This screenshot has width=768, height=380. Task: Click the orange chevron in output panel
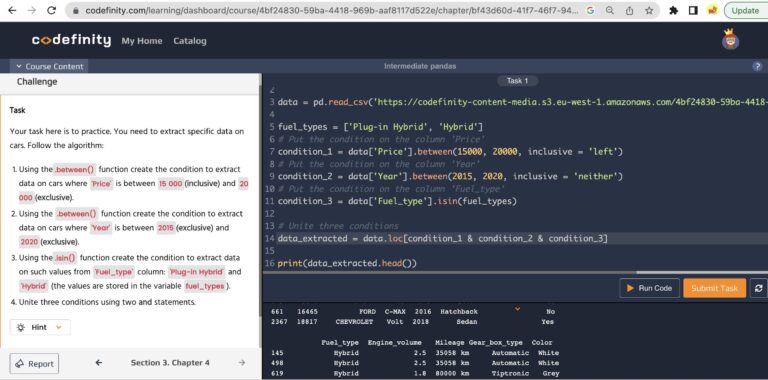(x=517, y=309)
